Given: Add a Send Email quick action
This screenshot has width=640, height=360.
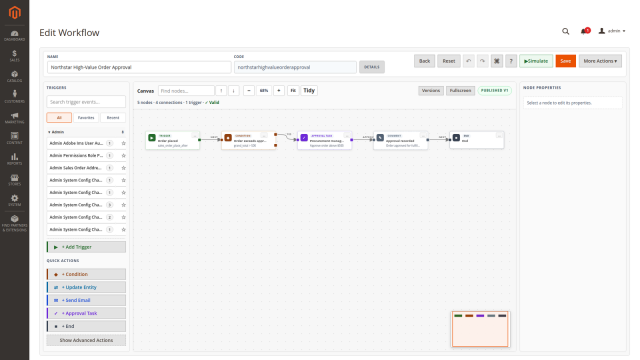Looking at the screenshot, I should click(x=86, y=300).
